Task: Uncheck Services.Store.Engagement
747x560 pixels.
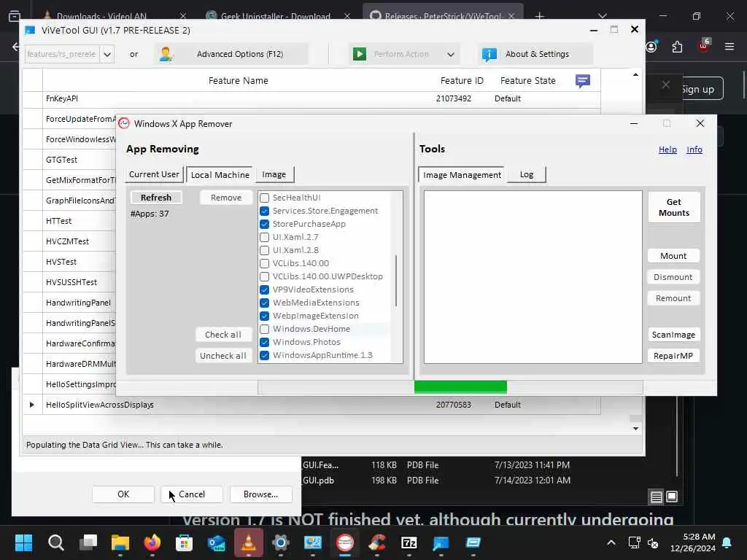Action: point(264,211)
